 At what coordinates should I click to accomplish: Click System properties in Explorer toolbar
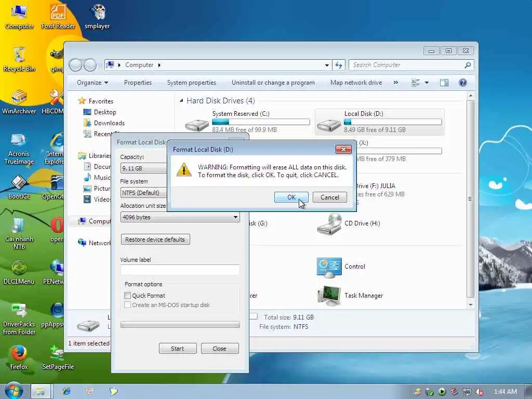tap(191, 83)
